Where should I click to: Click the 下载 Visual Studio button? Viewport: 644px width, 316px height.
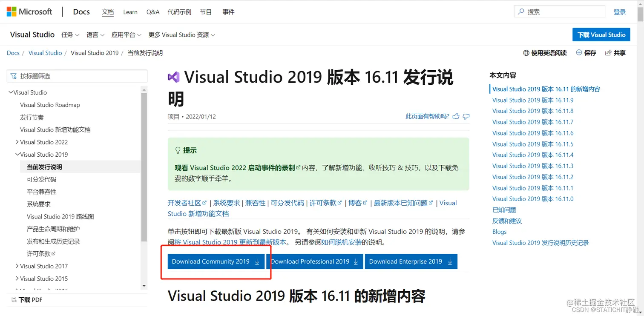click(x=601, y=34)
